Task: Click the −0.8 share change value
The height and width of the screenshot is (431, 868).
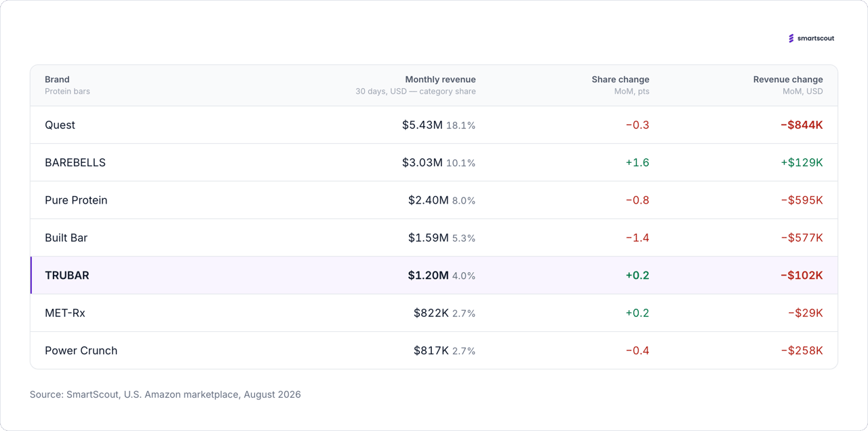Action: click(x=637, y=200)
